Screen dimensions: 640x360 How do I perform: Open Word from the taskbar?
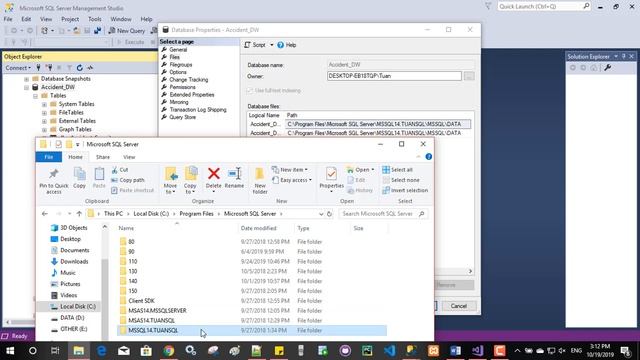(x=456, y=351)
